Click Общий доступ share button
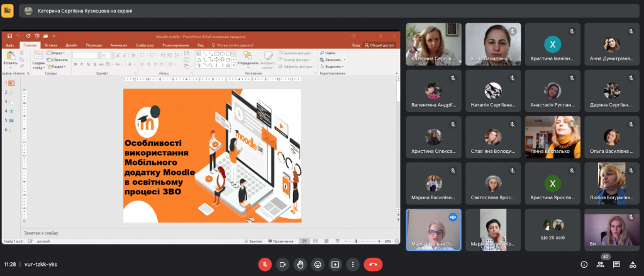Viewport: 644px width, 276px height. 379,45
